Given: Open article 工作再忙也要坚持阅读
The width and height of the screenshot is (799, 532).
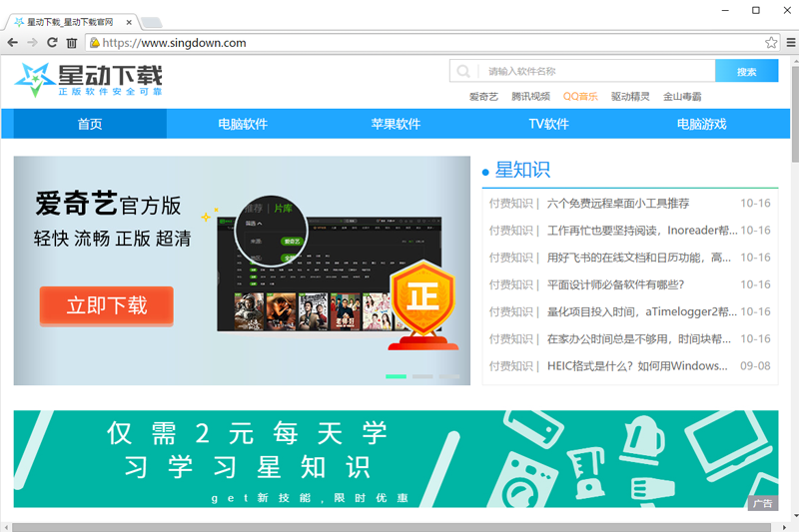Looking at the screenshot, I should (x=642, y=231).
